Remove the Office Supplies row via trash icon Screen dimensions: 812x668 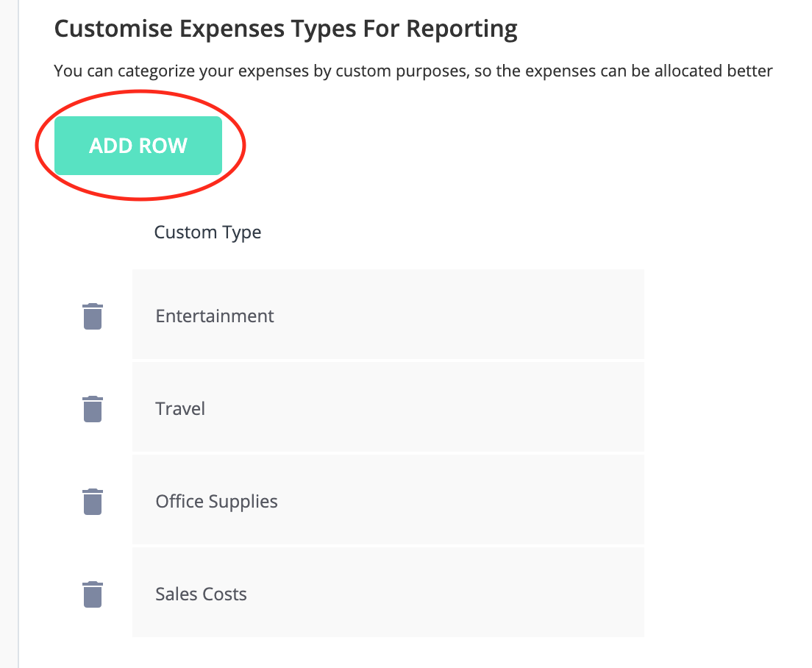[x=93, y=502]
